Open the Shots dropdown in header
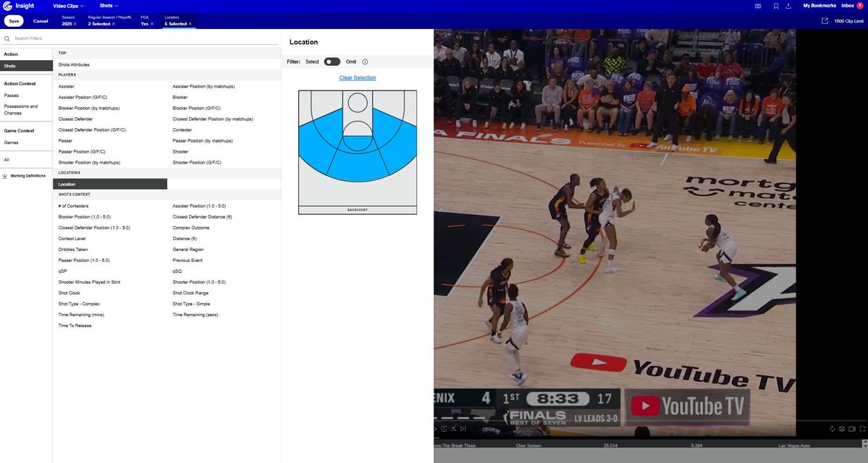 point(109,6)
